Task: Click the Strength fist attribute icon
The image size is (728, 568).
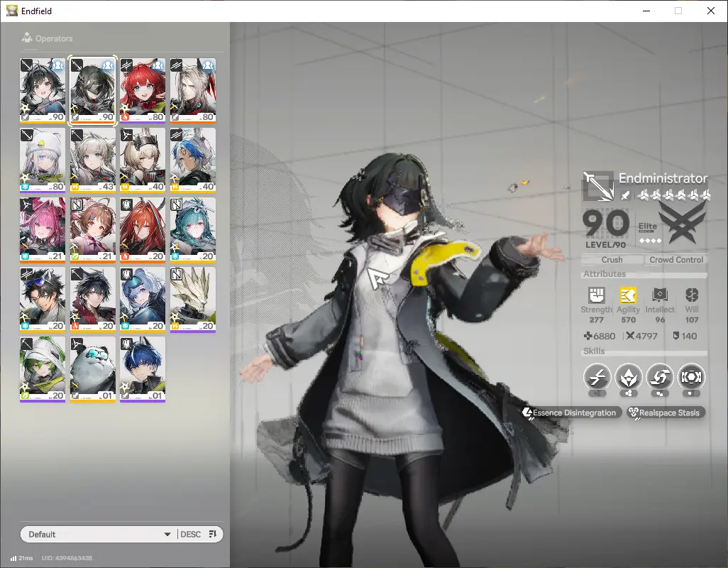Action: [596, 295]
